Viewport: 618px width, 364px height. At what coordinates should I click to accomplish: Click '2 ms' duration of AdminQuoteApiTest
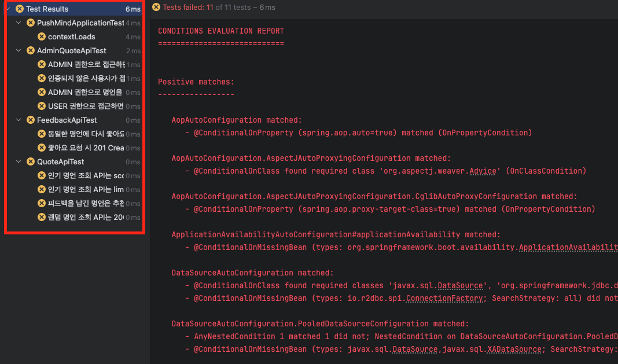click(133, 51)
